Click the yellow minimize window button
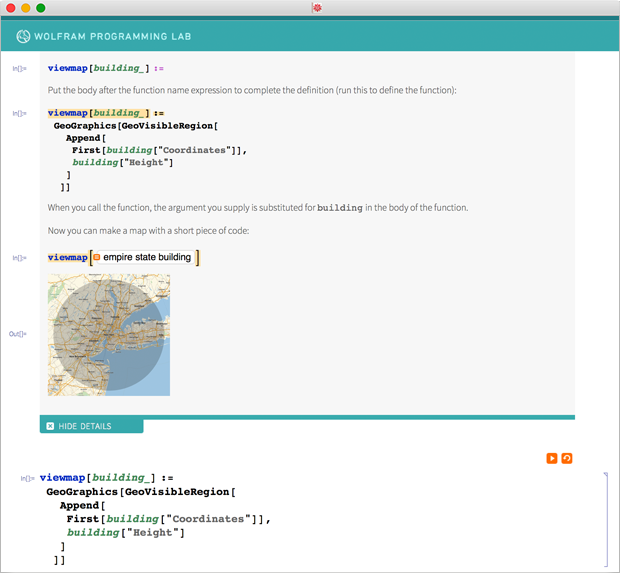Screen dimensions: 620x573 [26, 8]
